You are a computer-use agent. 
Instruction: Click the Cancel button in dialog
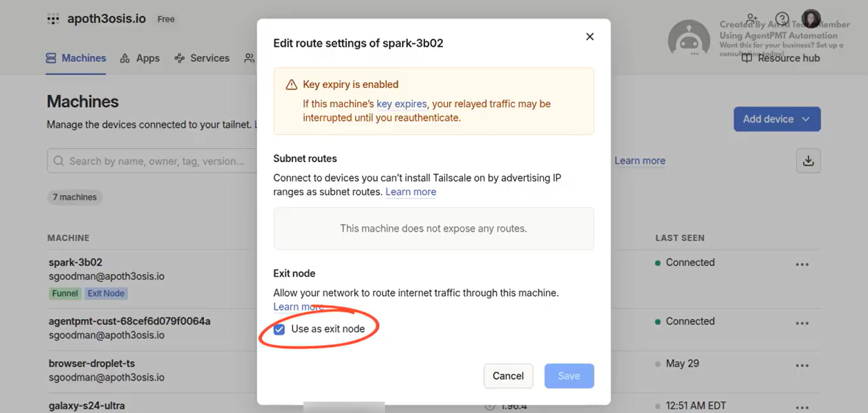coord(508,376)
